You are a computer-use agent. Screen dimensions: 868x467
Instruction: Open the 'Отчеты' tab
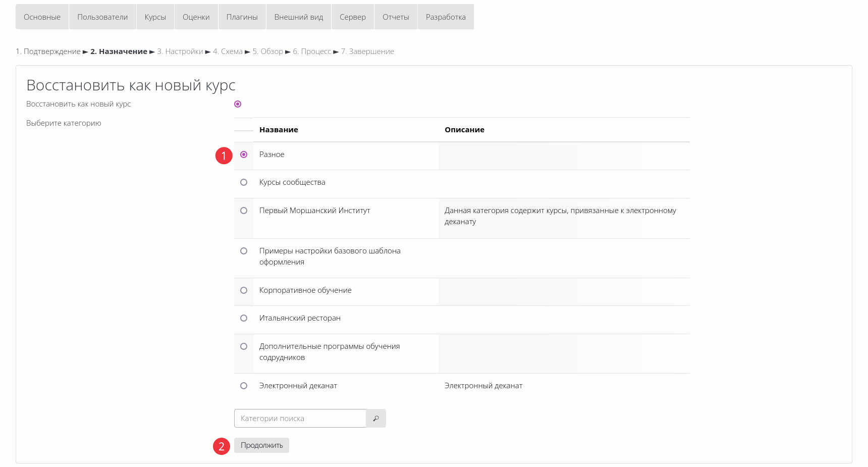396,17
